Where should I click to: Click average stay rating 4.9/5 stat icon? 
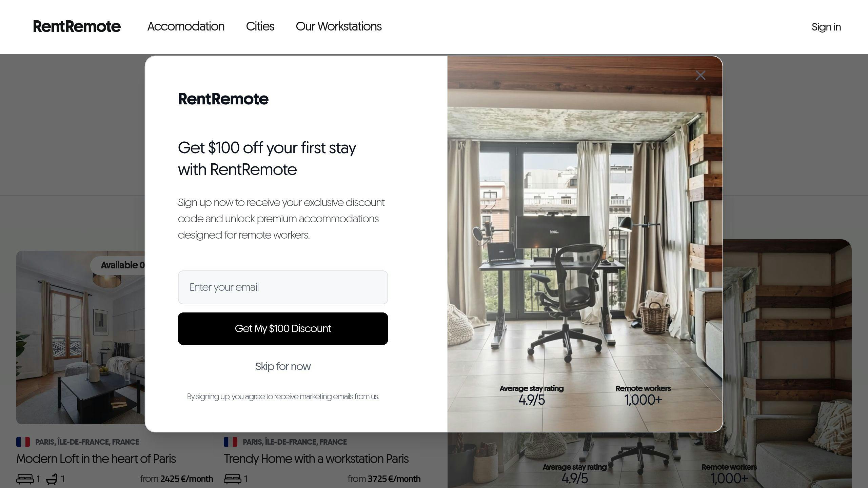tap(531, 395)
